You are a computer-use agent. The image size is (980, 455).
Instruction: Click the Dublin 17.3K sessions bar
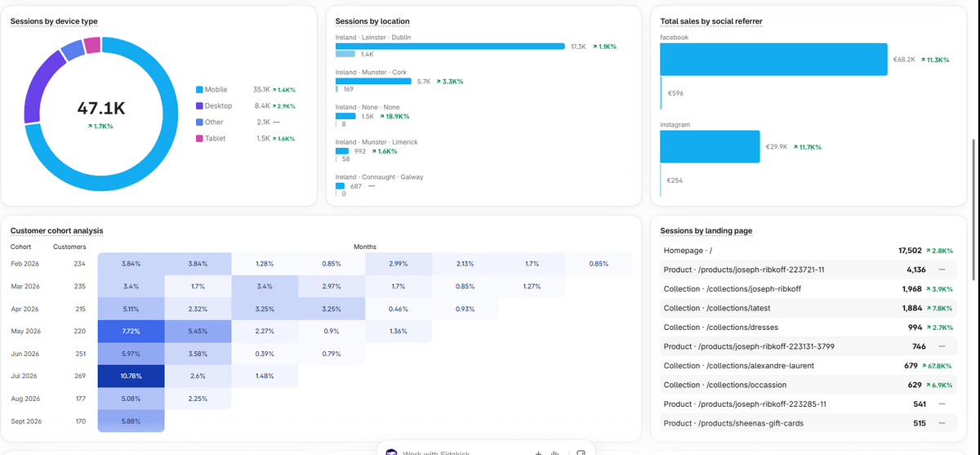click(x=450, y=47)
